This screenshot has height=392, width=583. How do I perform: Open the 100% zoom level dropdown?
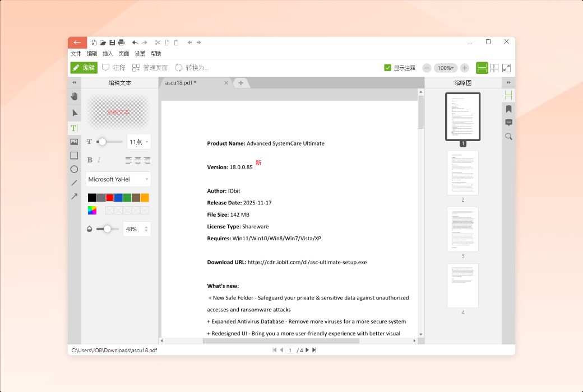pyautogui.click(x=447, y=68)
